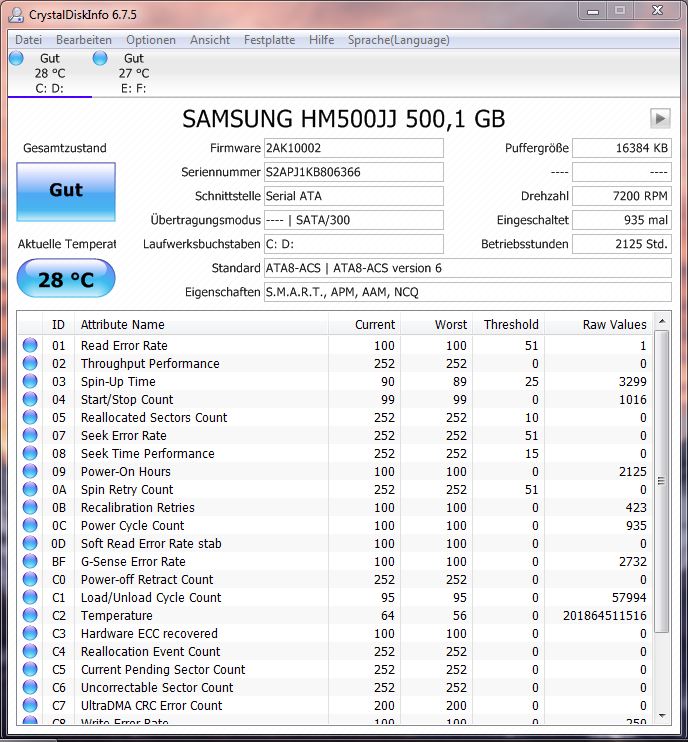Click the status circle for UltraDMA CRC Error Count
This screenshot has height=742, width=688.
coord(30,705)
